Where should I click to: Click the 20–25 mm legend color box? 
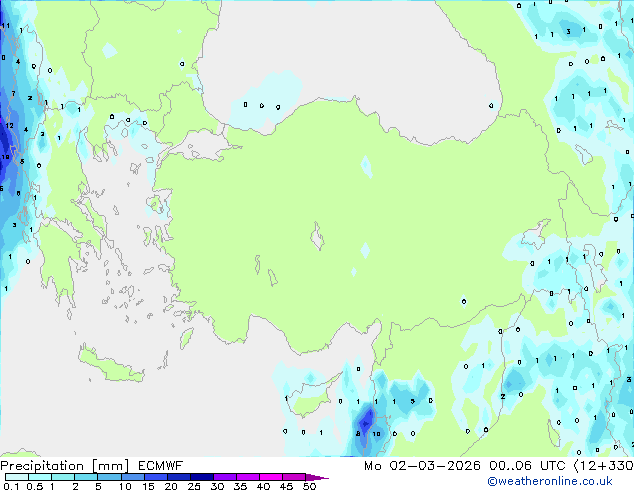click(178, 477)
